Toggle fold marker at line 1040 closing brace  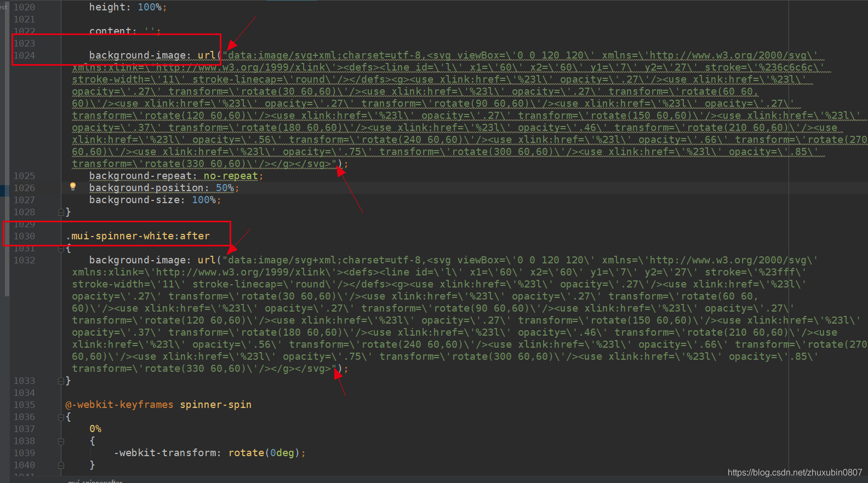[61, 465]
